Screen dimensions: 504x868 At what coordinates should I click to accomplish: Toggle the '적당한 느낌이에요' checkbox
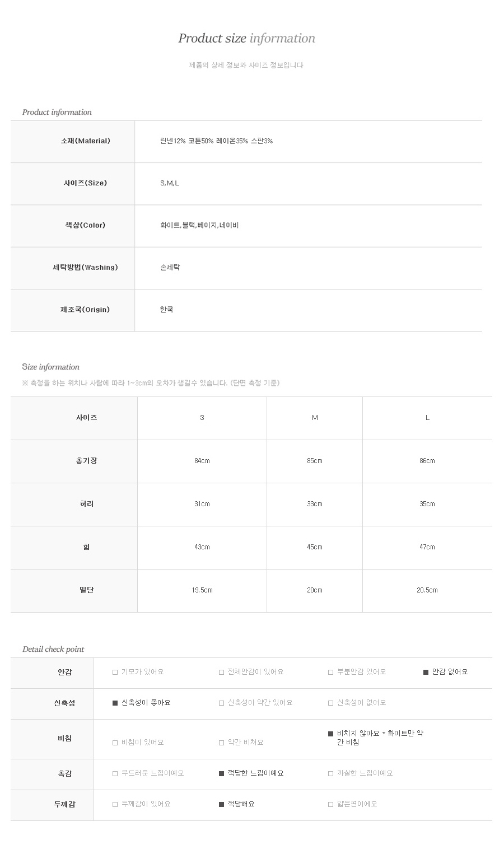[x=221, y=773]
